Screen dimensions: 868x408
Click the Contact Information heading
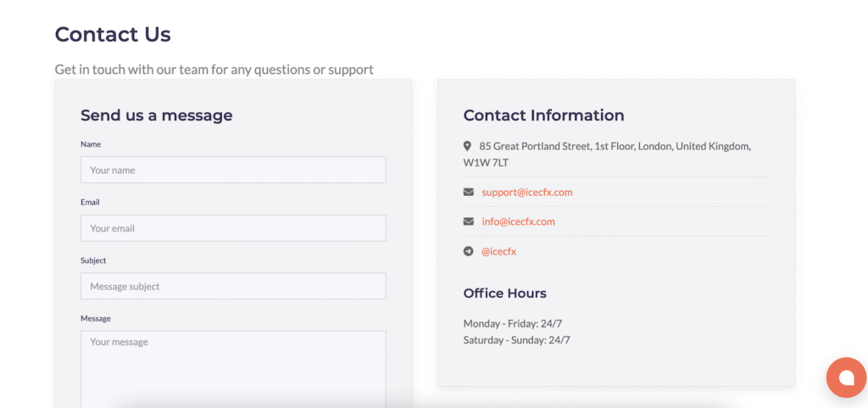543,115
